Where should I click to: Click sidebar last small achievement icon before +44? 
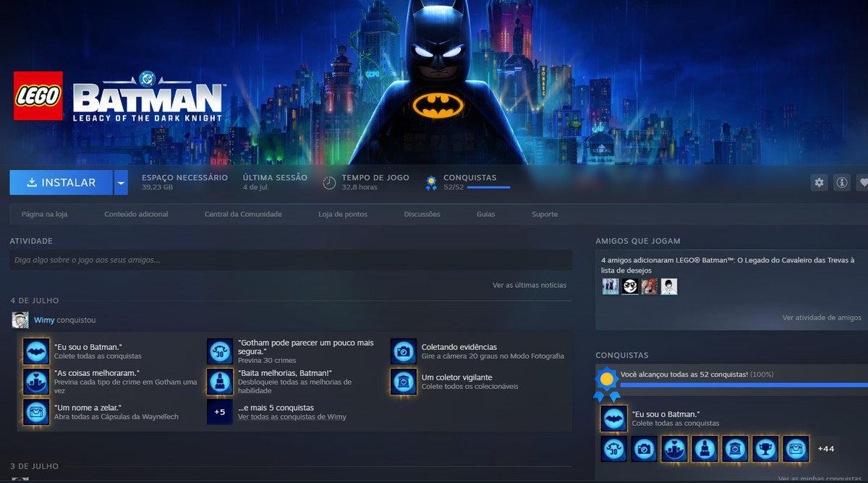click(796, 449)
